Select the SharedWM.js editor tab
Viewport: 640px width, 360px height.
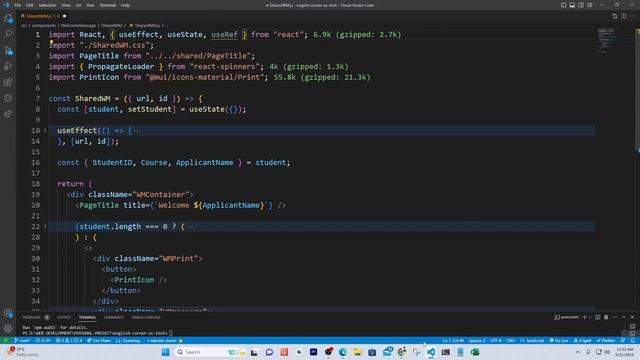[43, 16]
